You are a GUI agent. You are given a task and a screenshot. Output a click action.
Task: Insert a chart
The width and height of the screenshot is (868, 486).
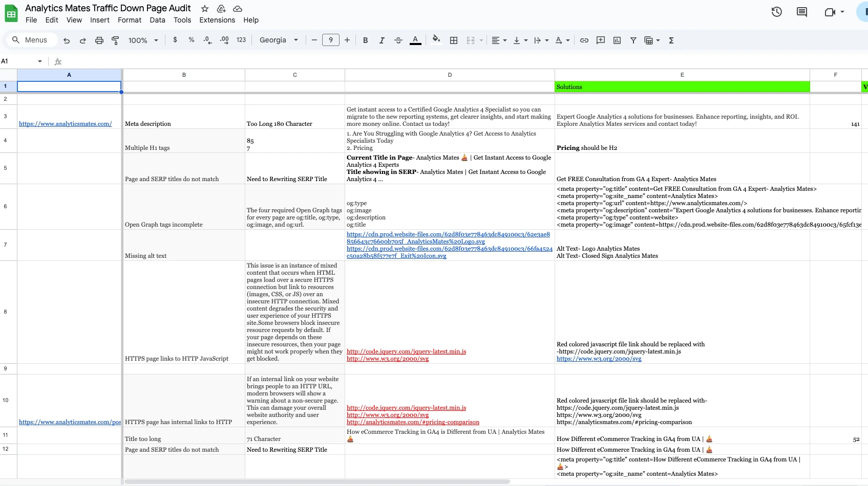[617, 40]
